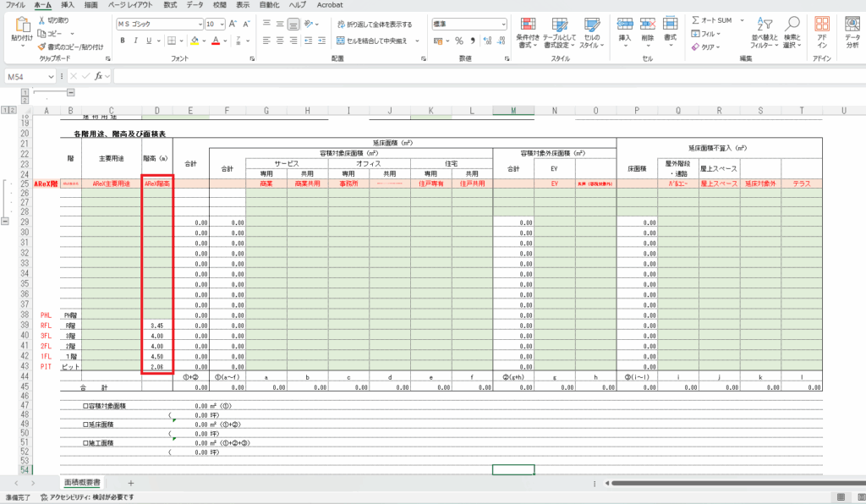Open Cell Styles (セルのスタイル)
The height and width of the screenshot is (504, 866).
[x=591, y=33]
